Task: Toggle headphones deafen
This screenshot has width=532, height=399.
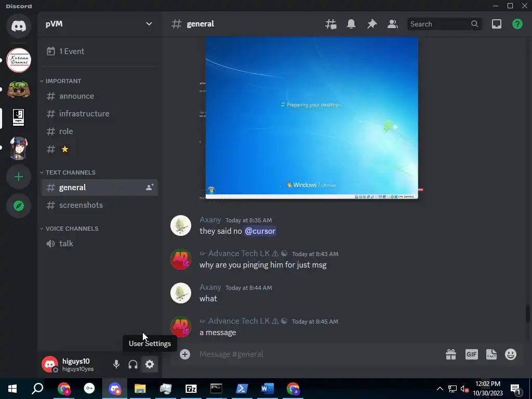Action: pos(132,364)
